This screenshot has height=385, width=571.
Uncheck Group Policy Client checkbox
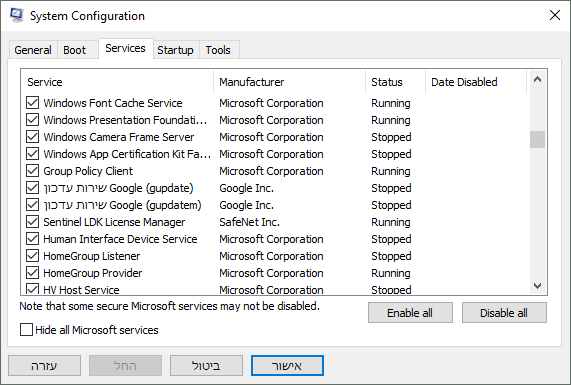coord(32,171)
